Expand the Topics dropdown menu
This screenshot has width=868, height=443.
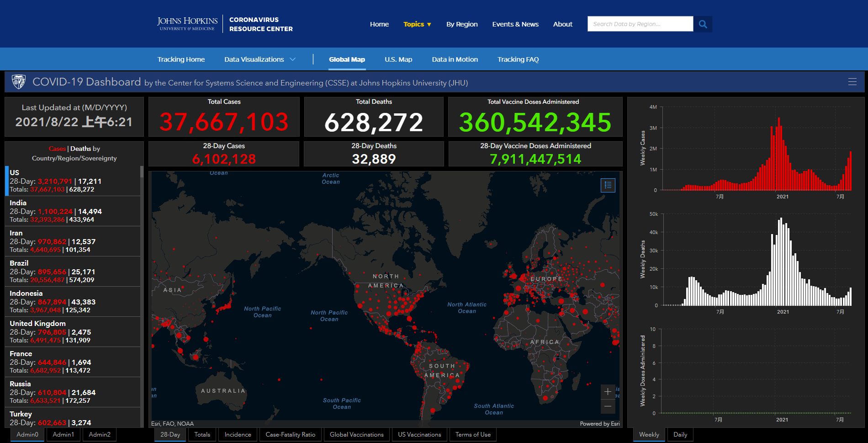(417, 24)
